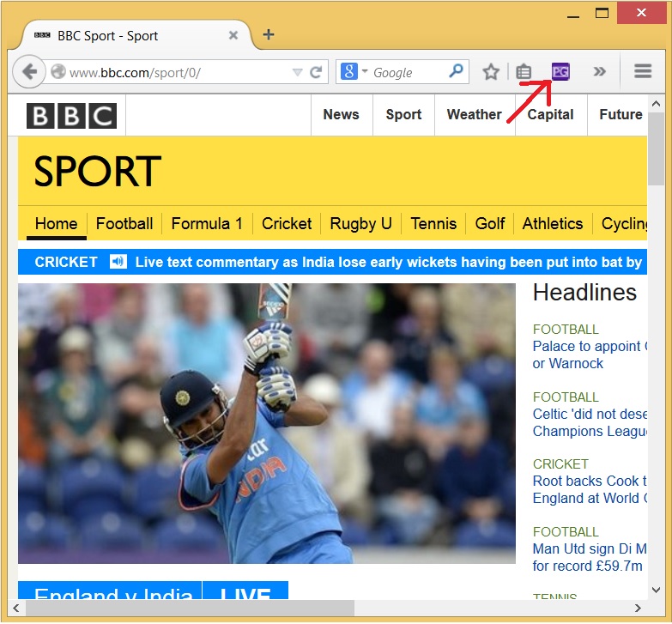Click the browser Back arrow button

pos(29,71)
